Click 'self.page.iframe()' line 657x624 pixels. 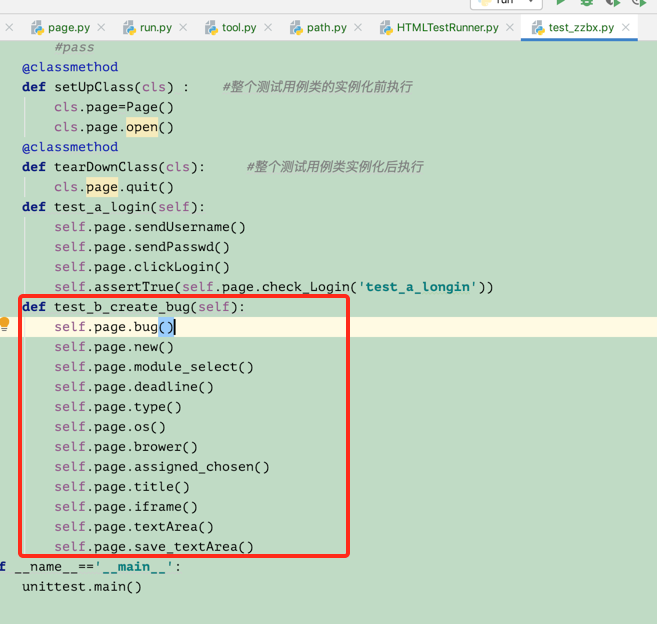point(126,507)
